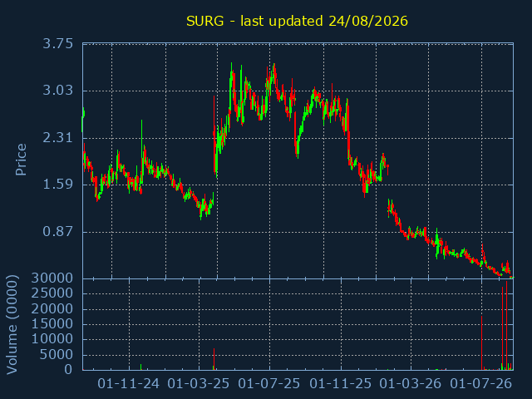Image resolution: width=532 pixels, height=399 pixels.
Task: Select the 3.75 price axis label
Action: [57, 44]
